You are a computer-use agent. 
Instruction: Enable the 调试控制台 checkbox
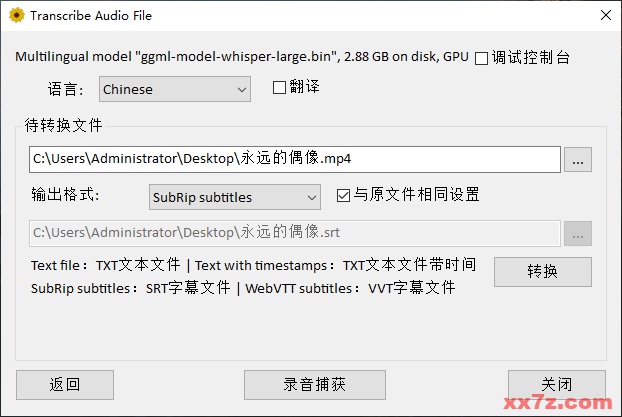(x=483, y=58)
